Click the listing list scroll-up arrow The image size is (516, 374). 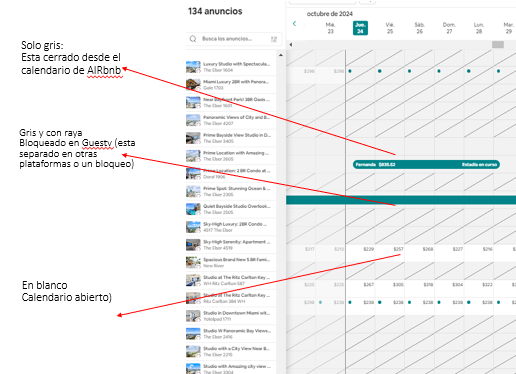281,55
